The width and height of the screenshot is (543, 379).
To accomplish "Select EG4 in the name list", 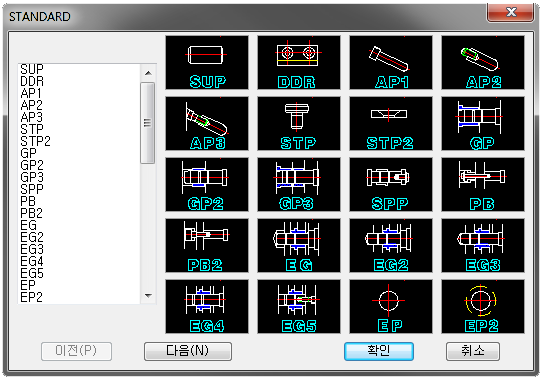I will (x=32, y=261).
